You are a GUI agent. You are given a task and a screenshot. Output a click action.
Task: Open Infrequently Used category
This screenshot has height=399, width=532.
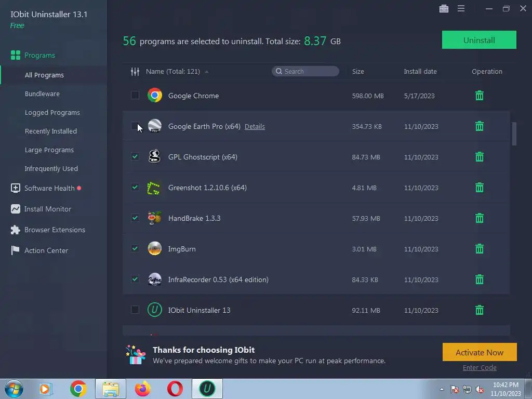(x=51, y=168)
